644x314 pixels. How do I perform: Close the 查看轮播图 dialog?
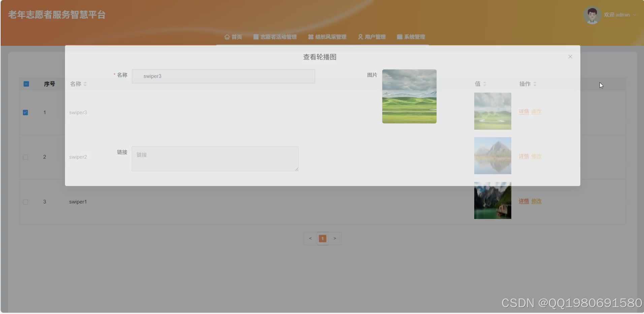click(570, 57)
